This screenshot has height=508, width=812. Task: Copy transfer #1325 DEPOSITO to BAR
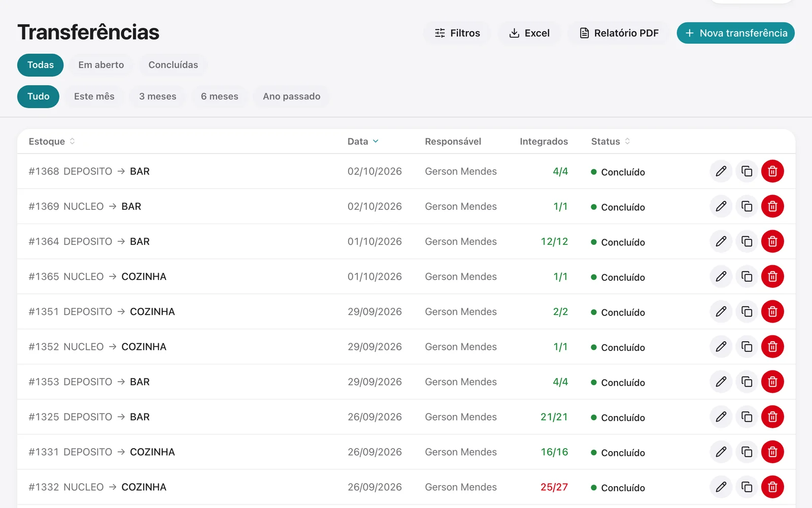pyautogui.click(x=747, y=417)
